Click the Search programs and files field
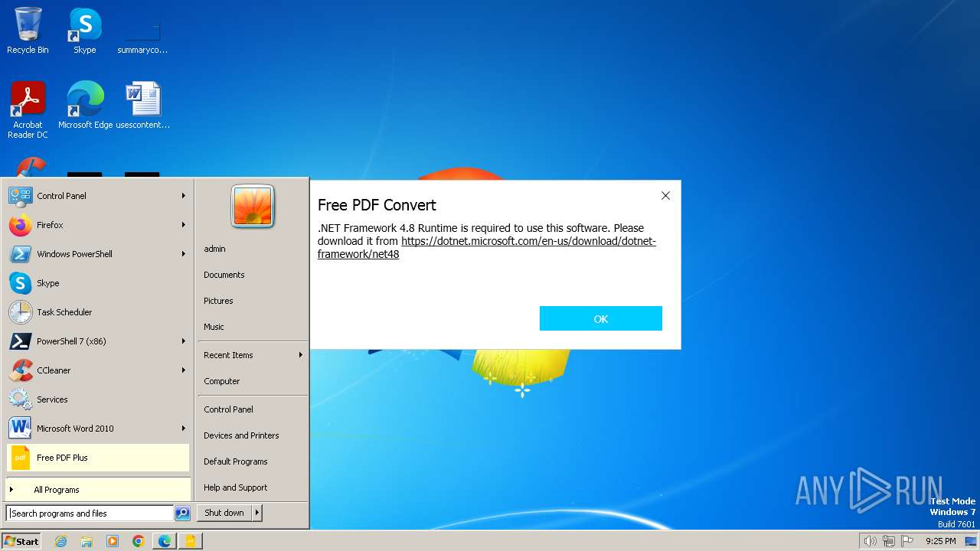The image size is (980, 551). [x=90, y=514]
